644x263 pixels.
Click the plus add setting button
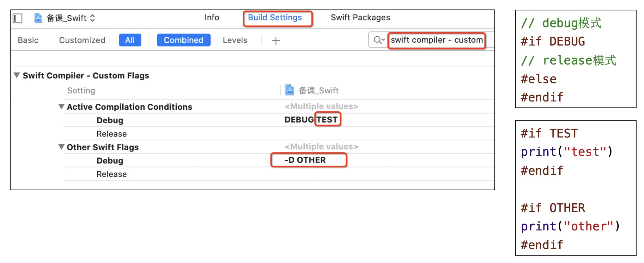(x=276, y=41)
